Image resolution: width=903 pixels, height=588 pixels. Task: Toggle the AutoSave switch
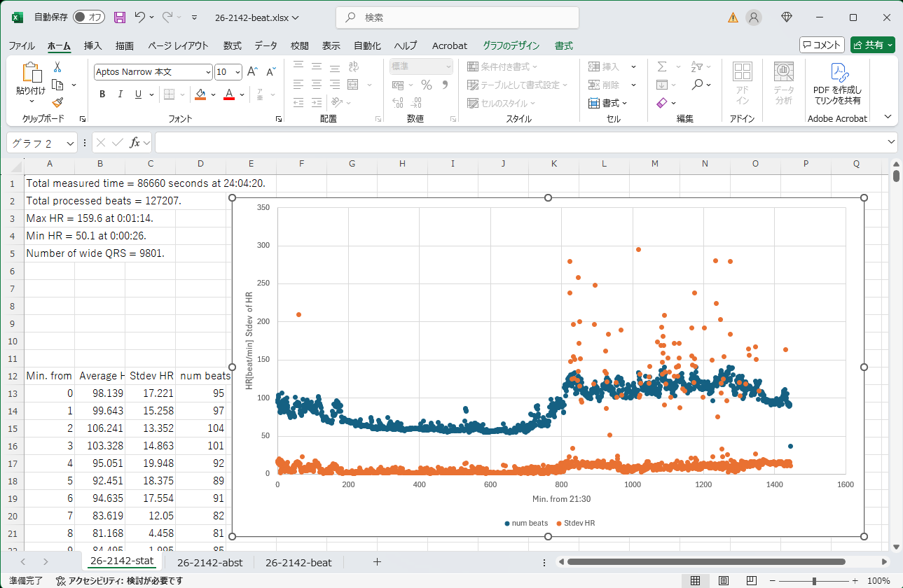89,17
